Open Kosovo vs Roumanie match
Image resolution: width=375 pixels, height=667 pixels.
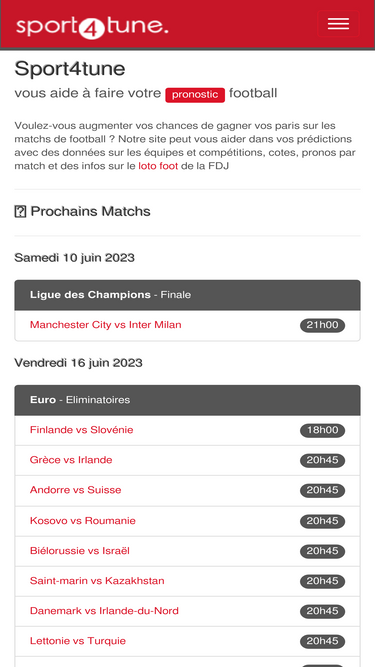(x=82, y=521)
